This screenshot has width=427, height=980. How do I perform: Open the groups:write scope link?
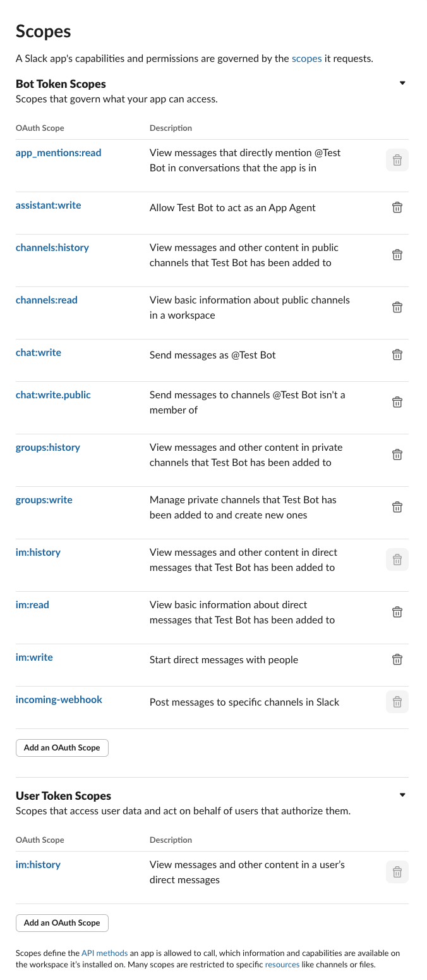pos(44,499)
